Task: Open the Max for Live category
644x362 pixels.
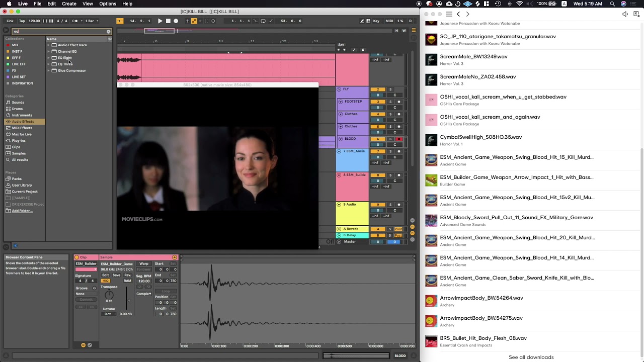Action: tap(22, 134)
